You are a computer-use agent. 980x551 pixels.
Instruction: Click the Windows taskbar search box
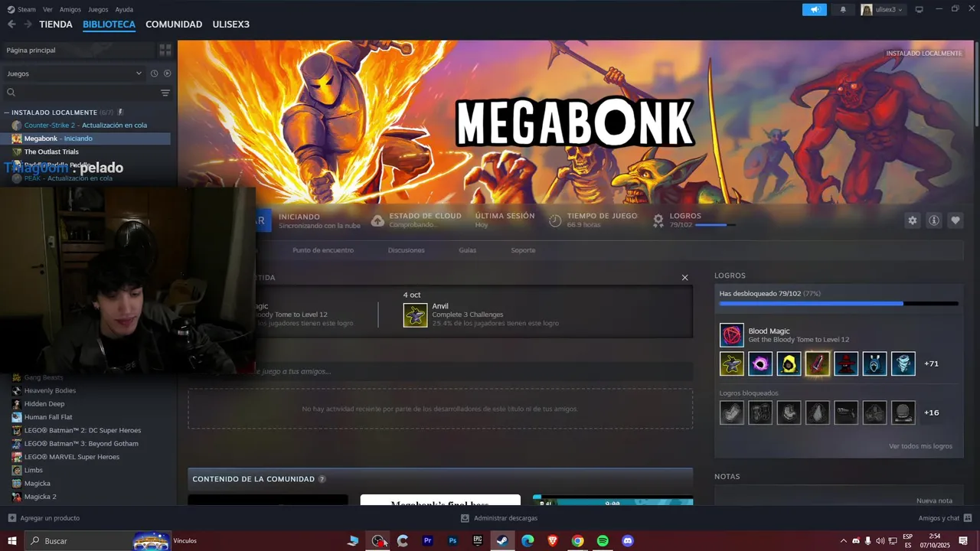point(98,541)
